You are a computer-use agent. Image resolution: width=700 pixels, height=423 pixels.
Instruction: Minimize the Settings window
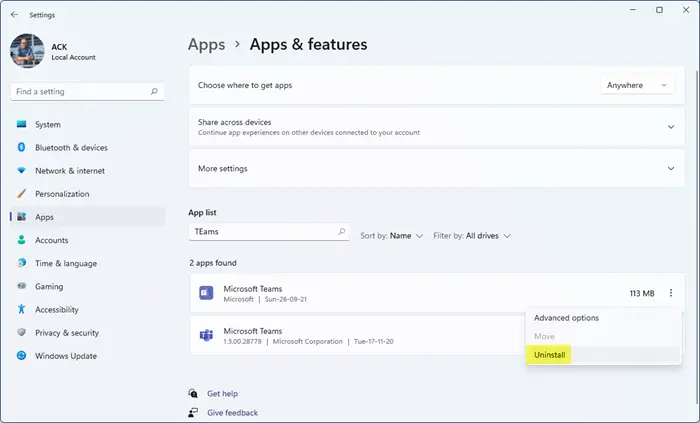633,10
